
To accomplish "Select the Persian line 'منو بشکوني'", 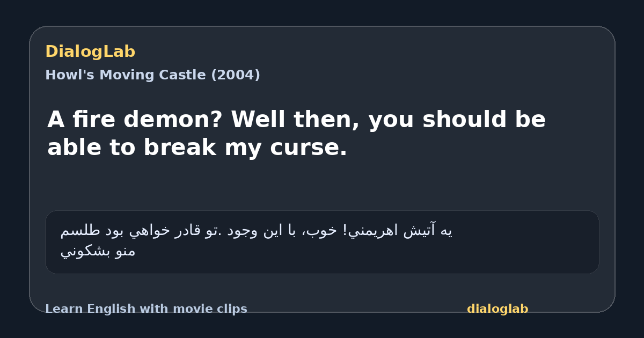I will 98,251.
